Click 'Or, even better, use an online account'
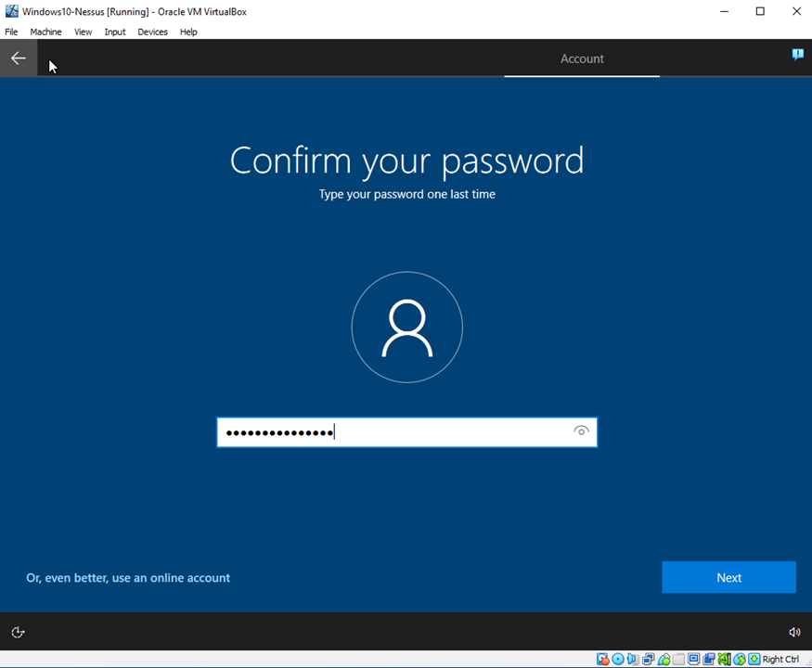 tap(128, 578)
